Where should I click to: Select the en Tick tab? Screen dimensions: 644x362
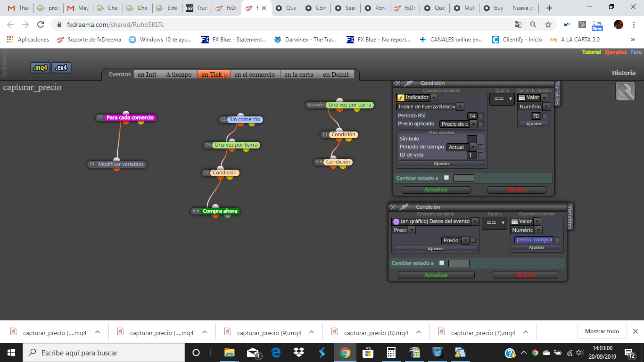(x=214, y=74)
